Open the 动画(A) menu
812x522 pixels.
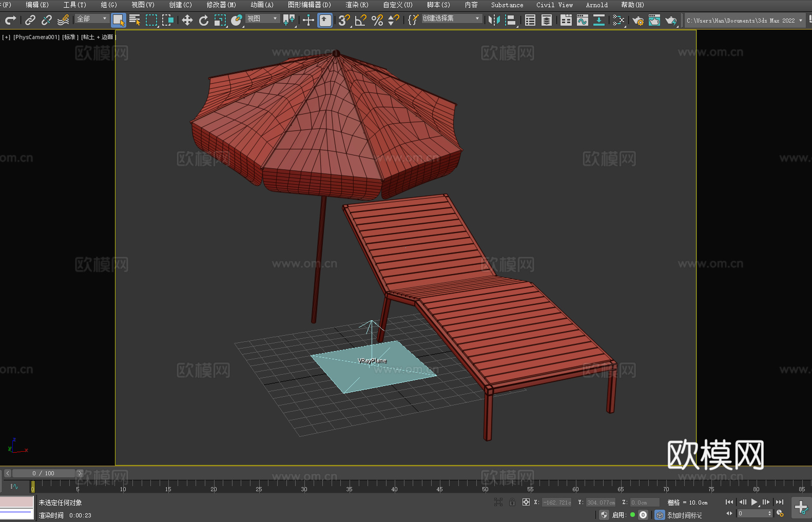[262, 5]
